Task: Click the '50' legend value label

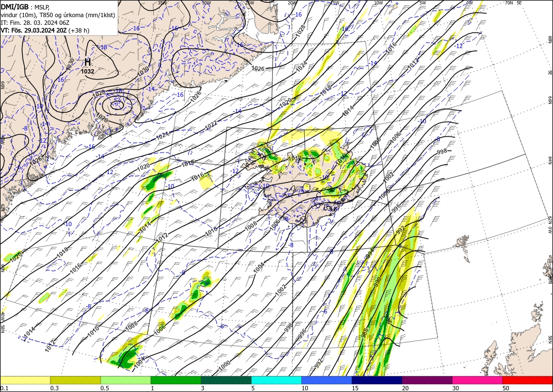Action: pos(506,388)
